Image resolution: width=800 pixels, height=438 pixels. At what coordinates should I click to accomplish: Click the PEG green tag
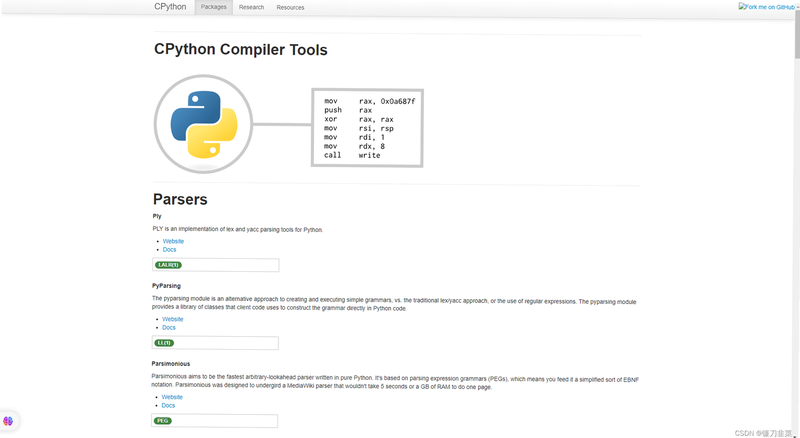click(163, 421)
